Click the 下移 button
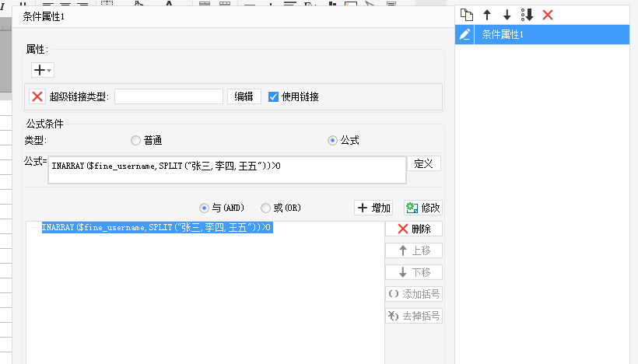This screenshot has width=638, height=364. (x=414, y=272)
